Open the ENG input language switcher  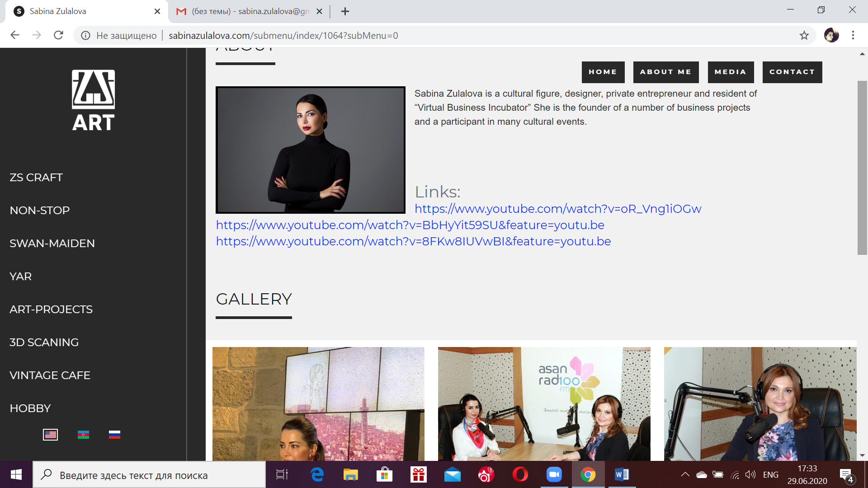point(770,474)
